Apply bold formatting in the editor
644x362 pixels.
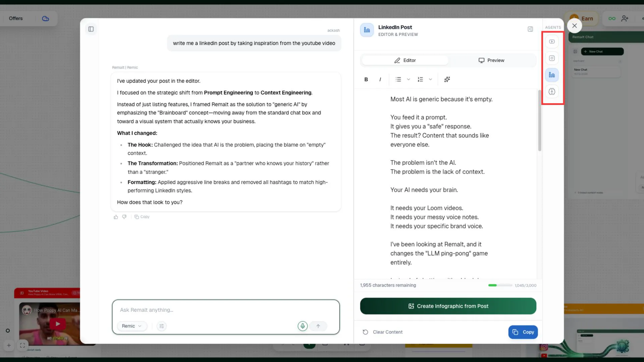pos(366,79)
